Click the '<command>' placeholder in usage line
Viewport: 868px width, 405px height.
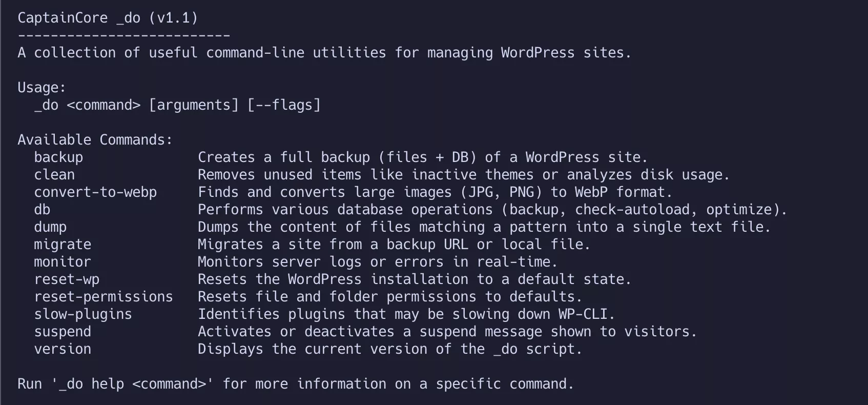click(x=104, y=105)
